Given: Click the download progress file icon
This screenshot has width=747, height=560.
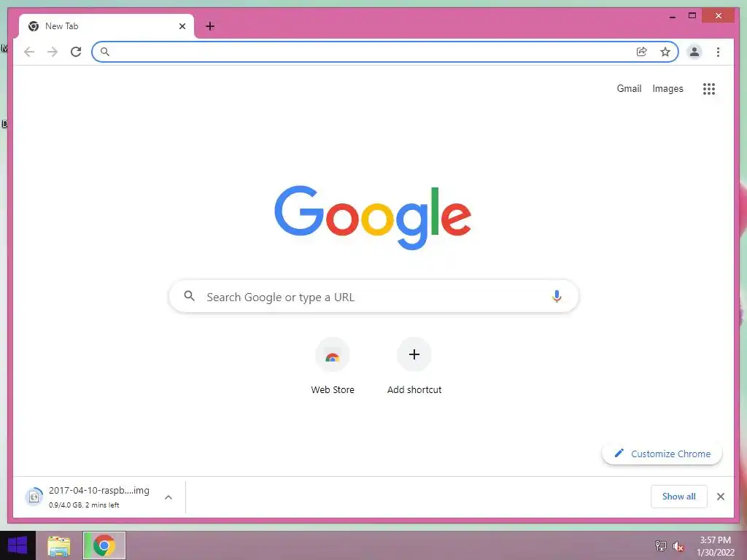Looking at the screenshot, I should click(34, 497).
